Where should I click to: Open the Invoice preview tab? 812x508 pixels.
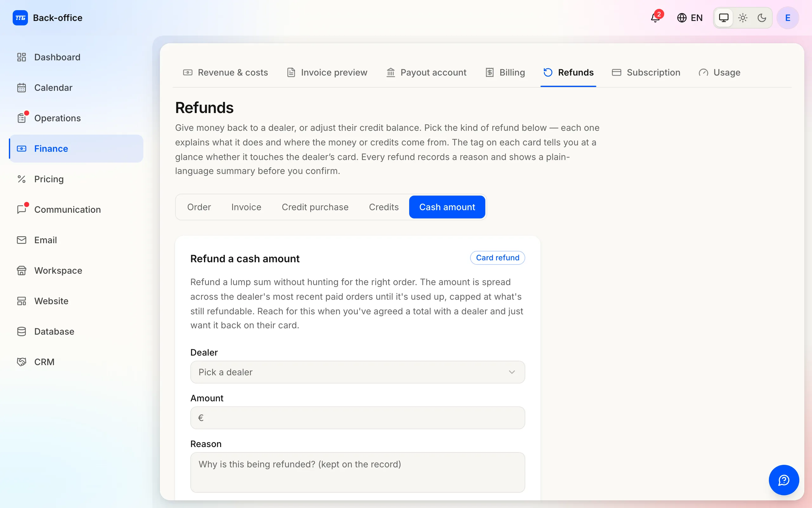coord(327,73)
